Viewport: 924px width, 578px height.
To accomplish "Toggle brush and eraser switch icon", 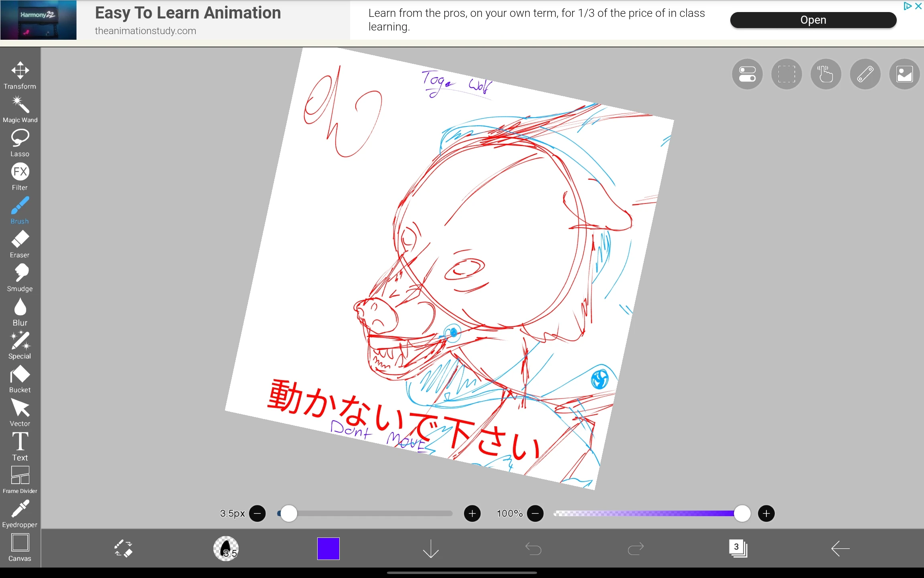I will pyautogui.click(x=123, y=549).
